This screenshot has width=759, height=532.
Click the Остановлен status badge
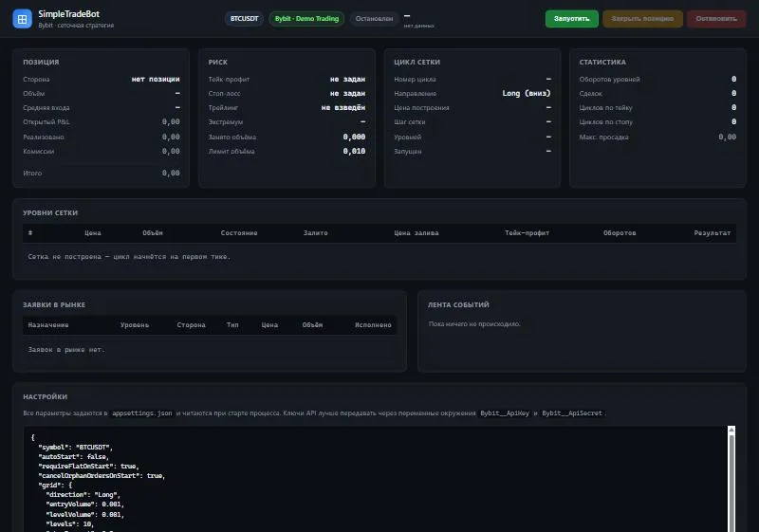click(x=374, y=19)
